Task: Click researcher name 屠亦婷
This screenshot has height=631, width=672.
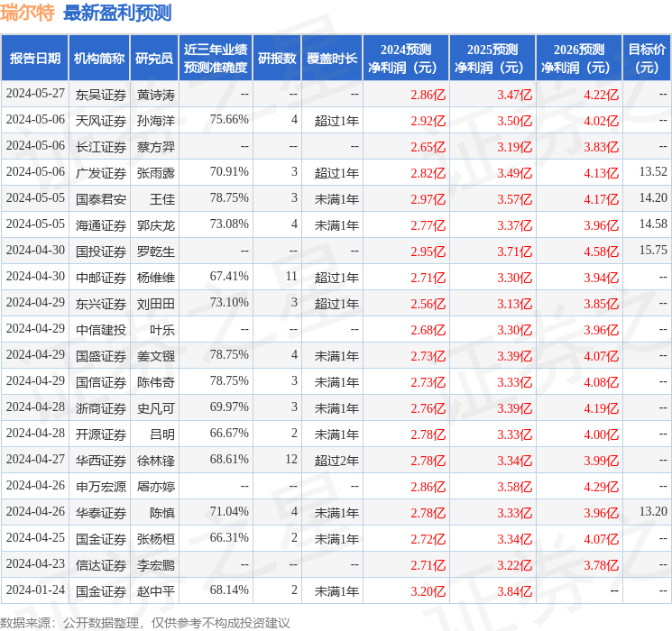Action: 156,487
